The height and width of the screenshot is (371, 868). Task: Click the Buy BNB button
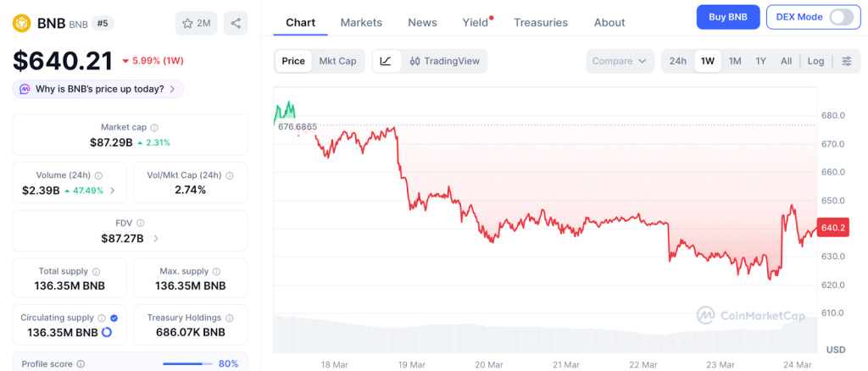click(727, 17)
